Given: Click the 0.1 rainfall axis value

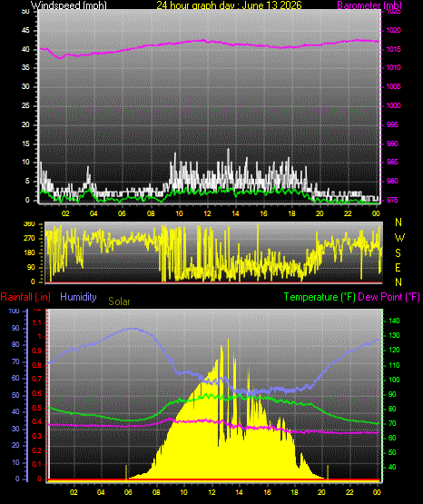Looking at the screenshot, I should coord(36,464).
